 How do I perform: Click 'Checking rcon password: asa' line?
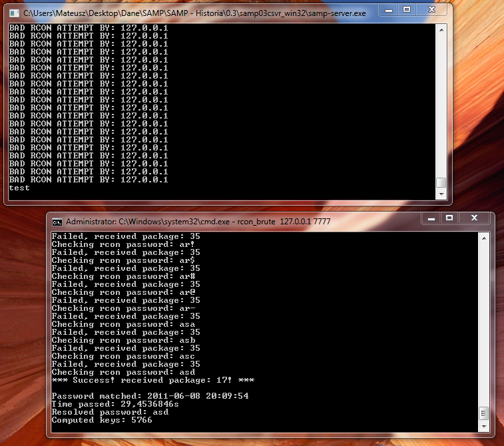[123, 324]
